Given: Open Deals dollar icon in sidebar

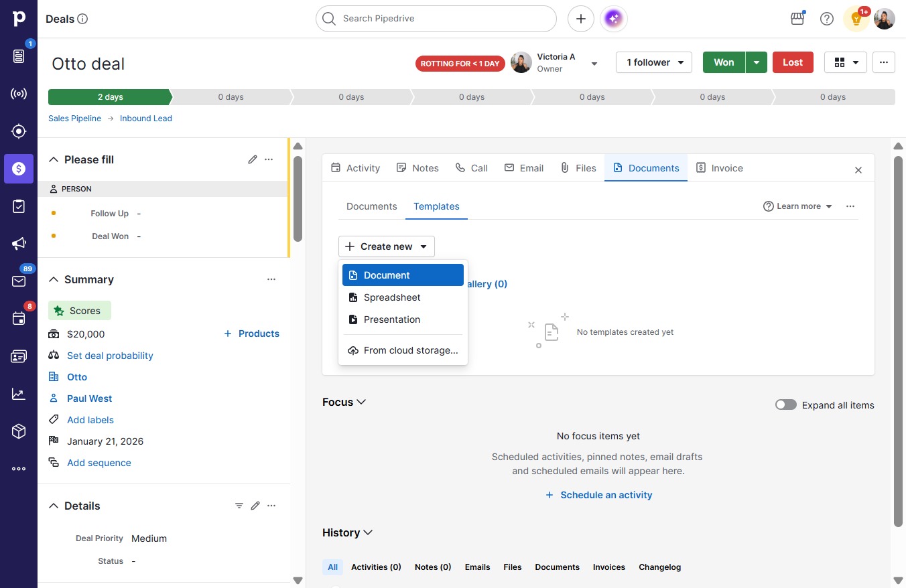Looking at the screenshot, I should click(x=19, y=169).
